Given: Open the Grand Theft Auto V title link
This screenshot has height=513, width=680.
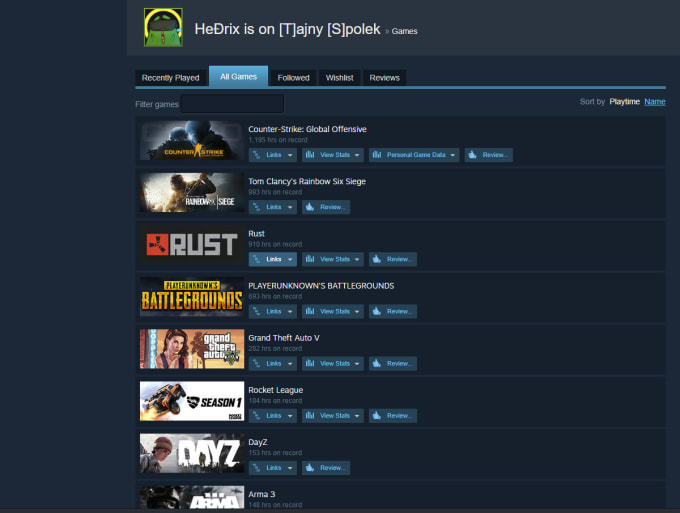Looking at the screenshot, I should 284,338.
